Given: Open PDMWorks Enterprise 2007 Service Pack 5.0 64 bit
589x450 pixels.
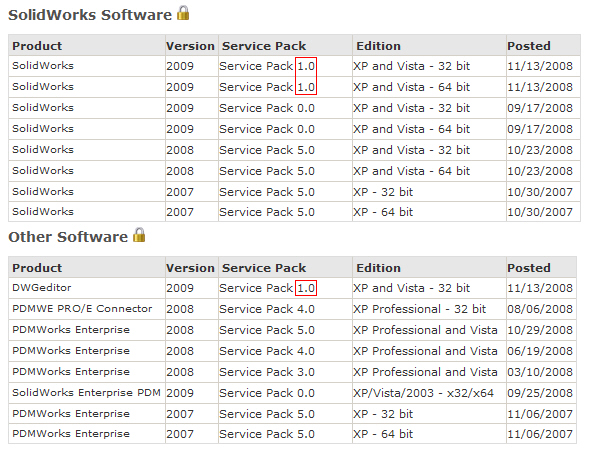Looking at the screenshot, I should click(267, 434).
